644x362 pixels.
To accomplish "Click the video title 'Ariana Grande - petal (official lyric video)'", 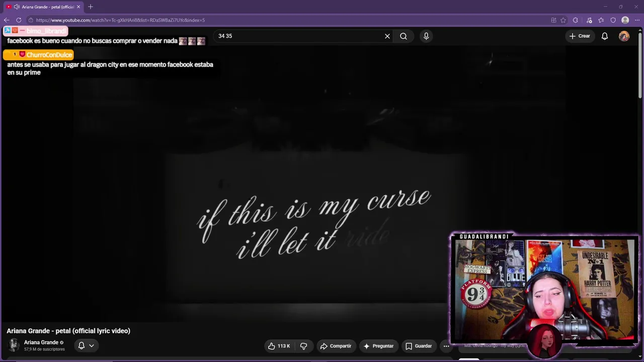I will tap(68, 331).
